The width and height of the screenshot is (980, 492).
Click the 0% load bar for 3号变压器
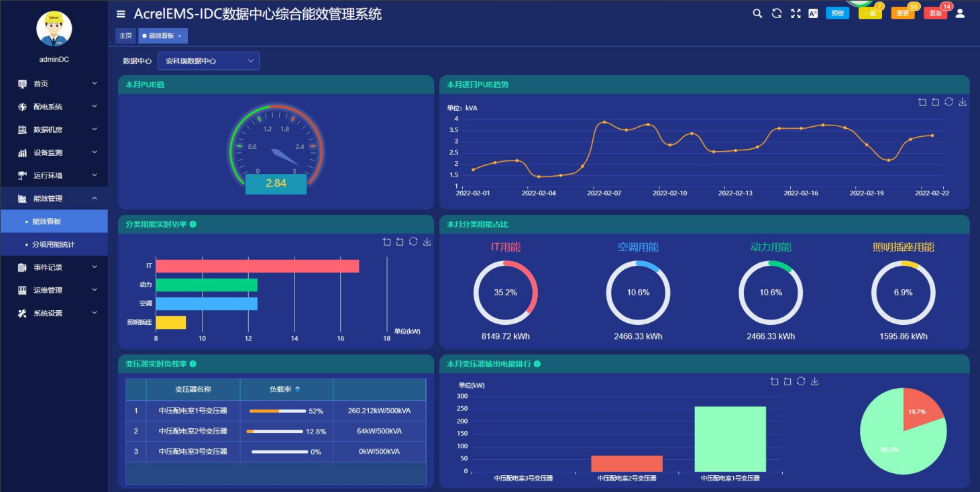click(x=280, y=452)
